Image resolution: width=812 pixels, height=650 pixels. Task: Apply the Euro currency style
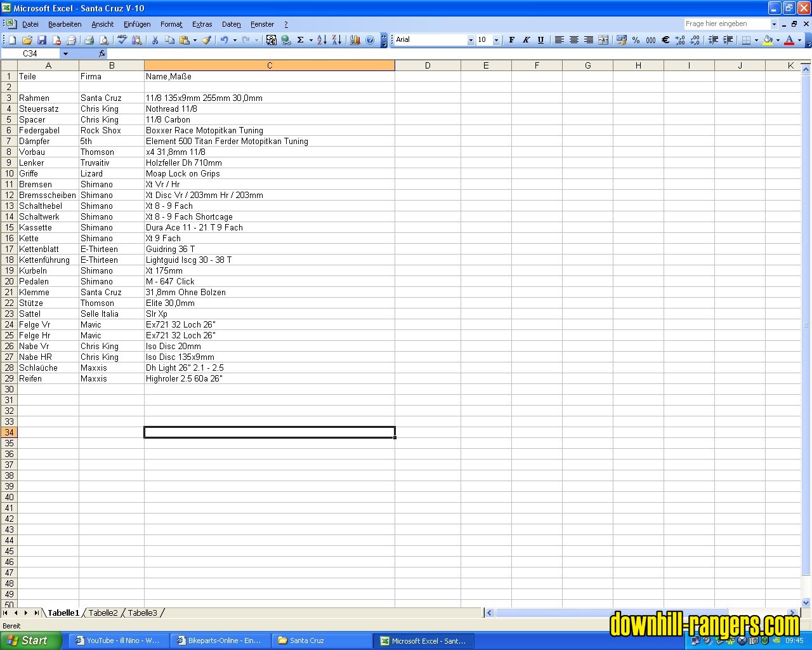point(665,40)
